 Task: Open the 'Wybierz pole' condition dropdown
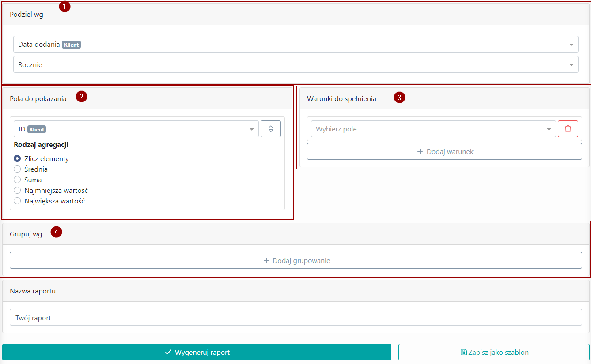pos(433,129)
